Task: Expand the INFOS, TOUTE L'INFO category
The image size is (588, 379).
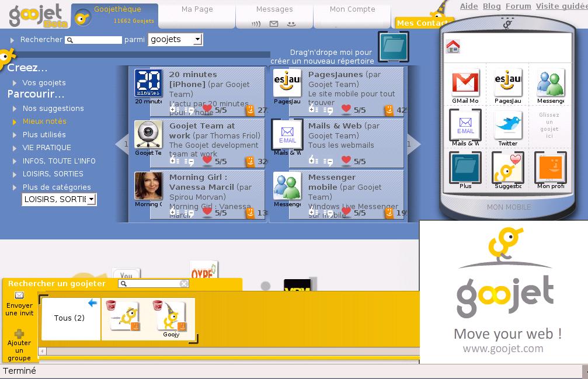Action: click(x=15, y=161)
